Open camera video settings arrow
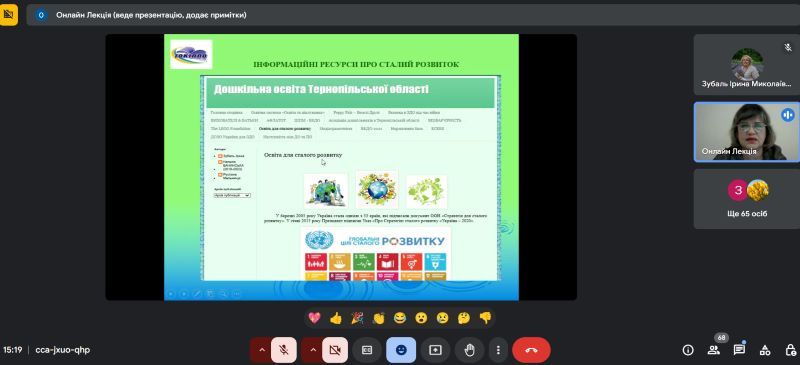 pyautogui.click(x=313, y=350)
